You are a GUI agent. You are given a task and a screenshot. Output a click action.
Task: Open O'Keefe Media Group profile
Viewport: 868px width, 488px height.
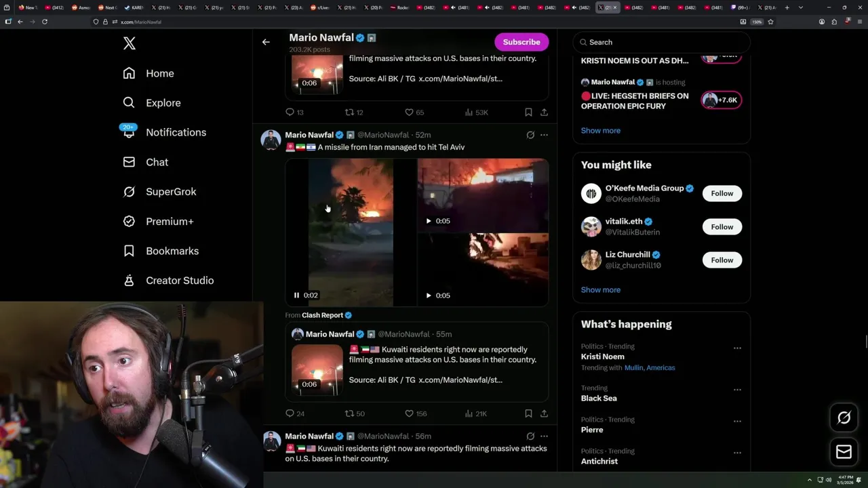pyautogui.click(x=644, y=188)
